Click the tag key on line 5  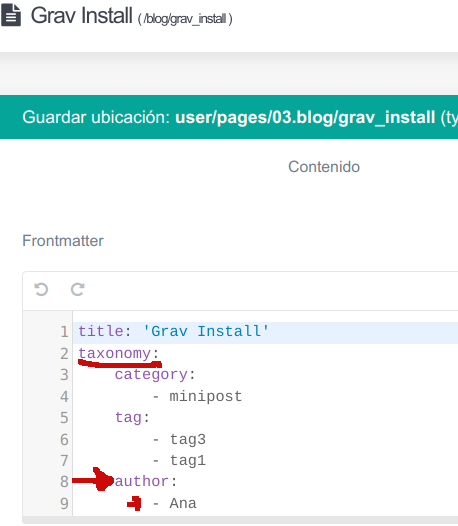click(x=128, y=418)
